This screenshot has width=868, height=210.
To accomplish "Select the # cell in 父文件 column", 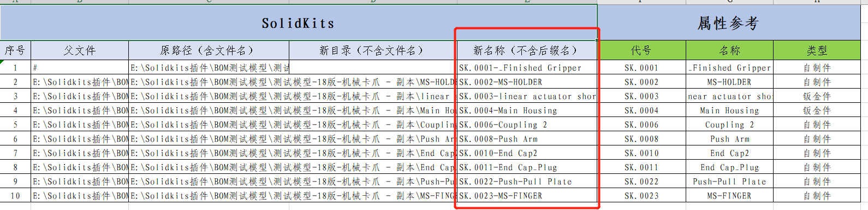I will [80, 68].
